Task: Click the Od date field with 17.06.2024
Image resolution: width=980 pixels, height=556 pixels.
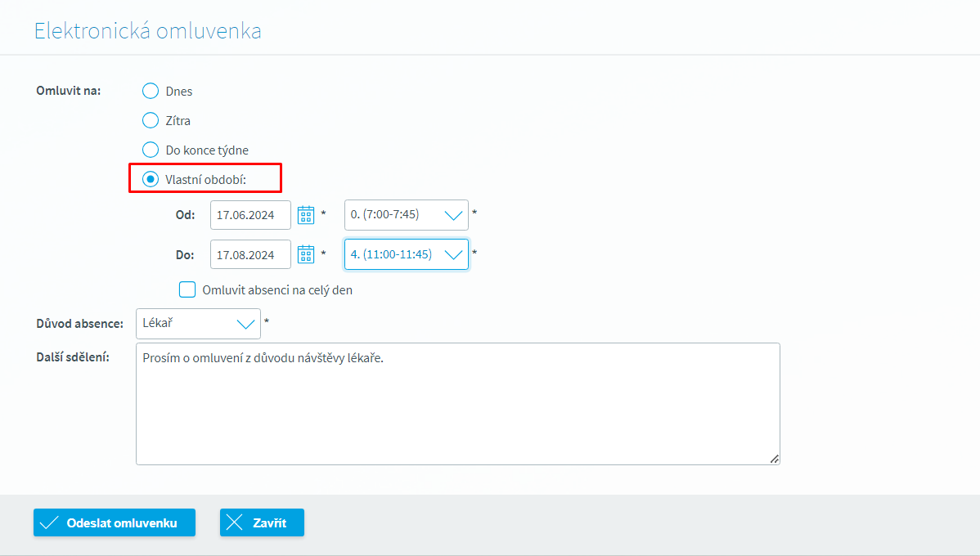Action: [x=250, y=215]
